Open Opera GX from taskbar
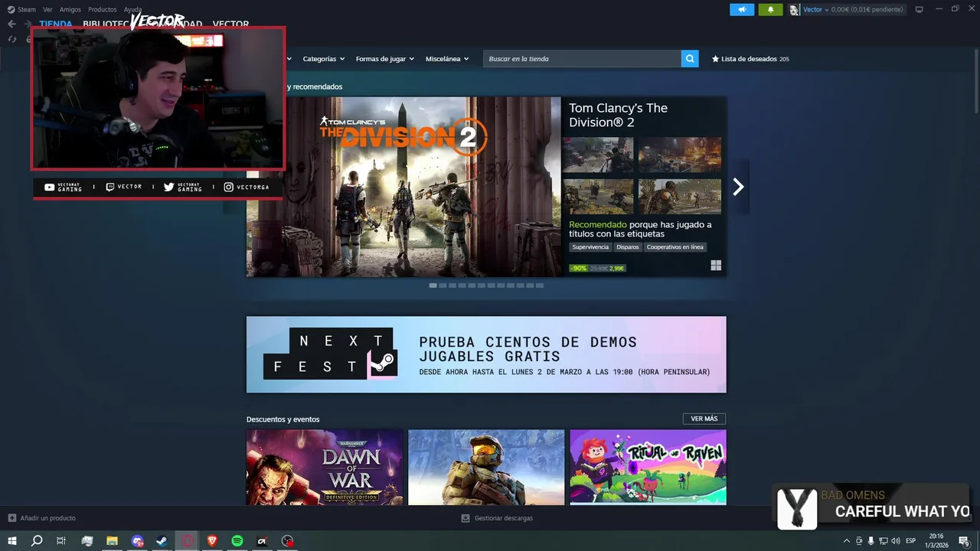 pos(188,541)
